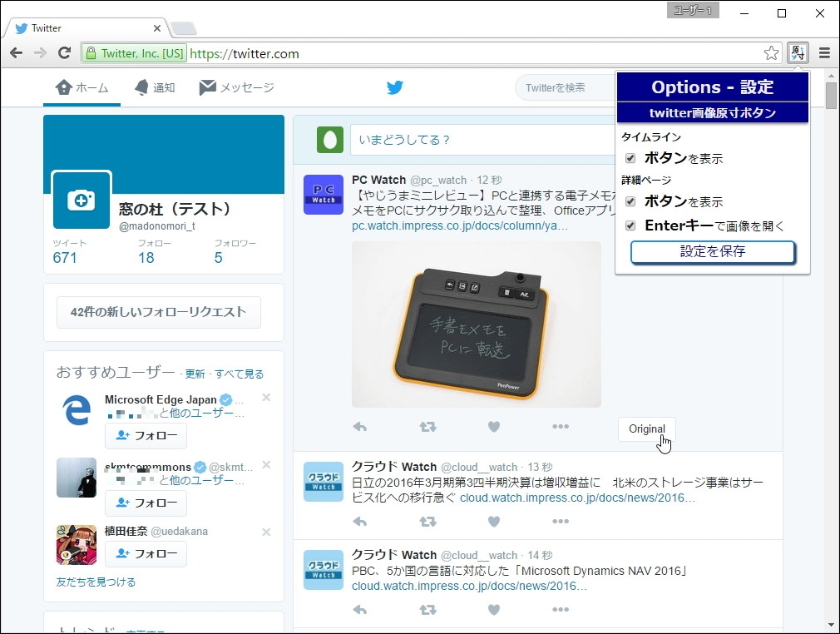Click the twitter画像原寸ボタン extension icon in the toolbar
The image size is (840, 634).
(798, 52)
